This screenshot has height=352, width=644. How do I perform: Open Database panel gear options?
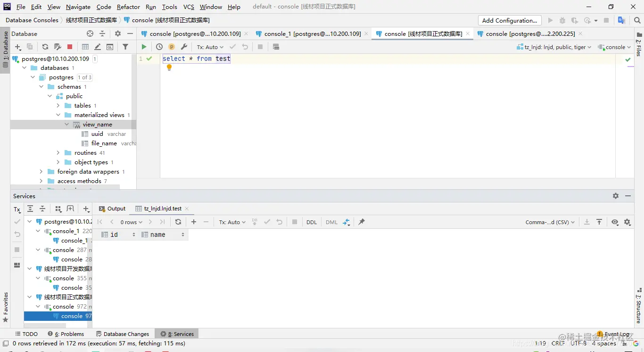point(118,34)
